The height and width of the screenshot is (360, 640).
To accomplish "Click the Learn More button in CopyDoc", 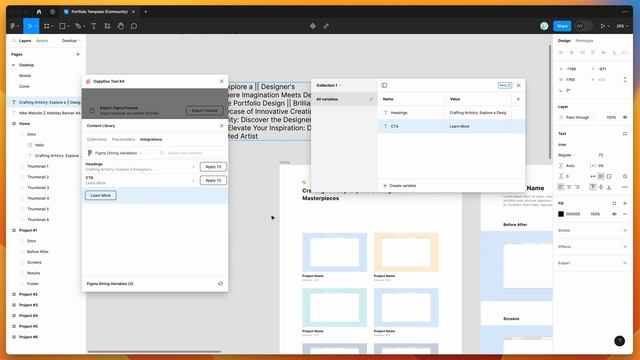I will coord(100,196).
